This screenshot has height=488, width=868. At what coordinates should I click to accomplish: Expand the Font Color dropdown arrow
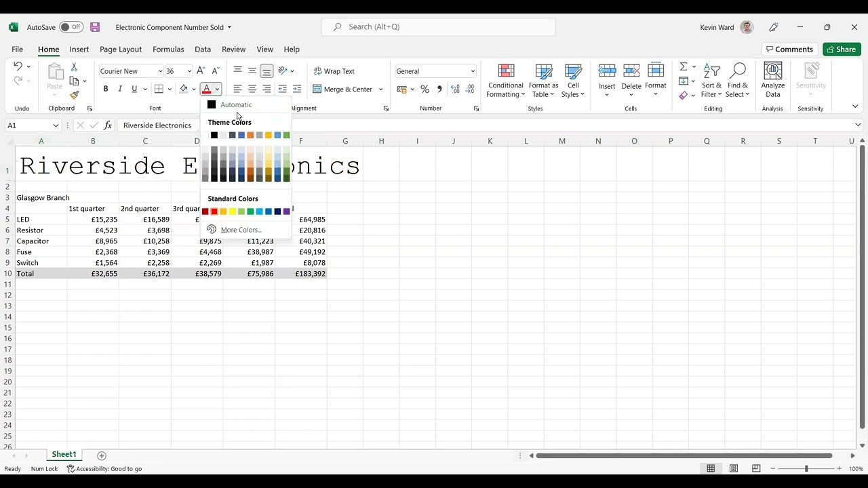pyautogui.click(x=217, y=89)
